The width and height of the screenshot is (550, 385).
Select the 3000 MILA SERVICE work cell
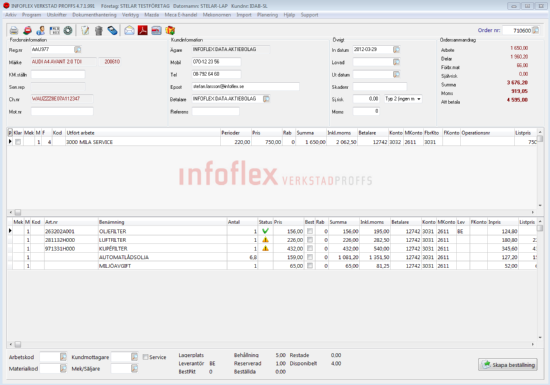point(143,142)
